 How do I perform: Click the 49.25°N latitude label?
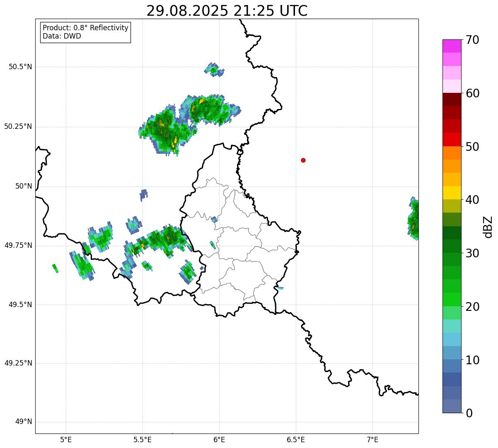(18, 363)
